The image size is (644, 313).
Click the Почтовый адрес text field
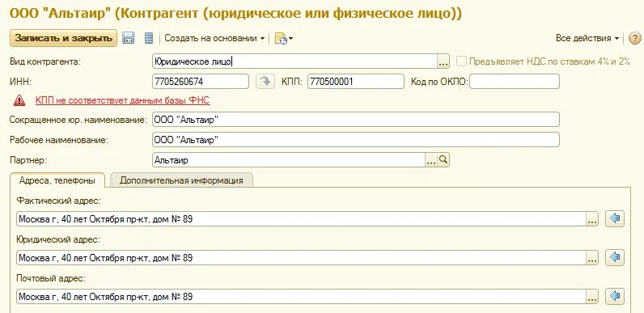301,297
